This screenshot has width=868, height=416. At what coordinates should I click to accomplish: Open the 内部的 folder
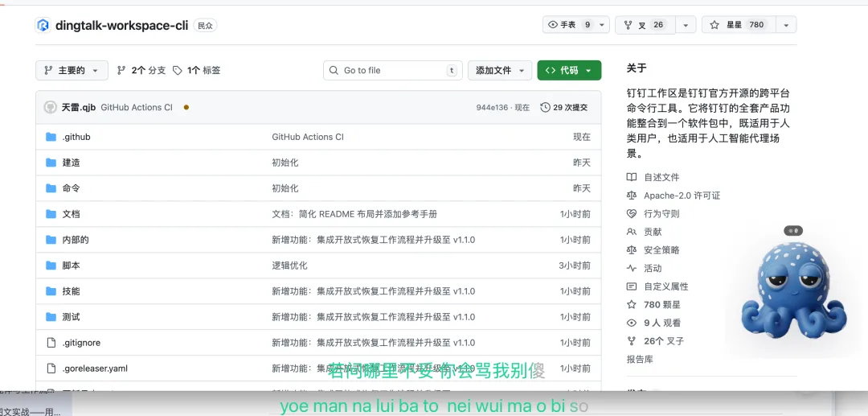click(76, 240)
